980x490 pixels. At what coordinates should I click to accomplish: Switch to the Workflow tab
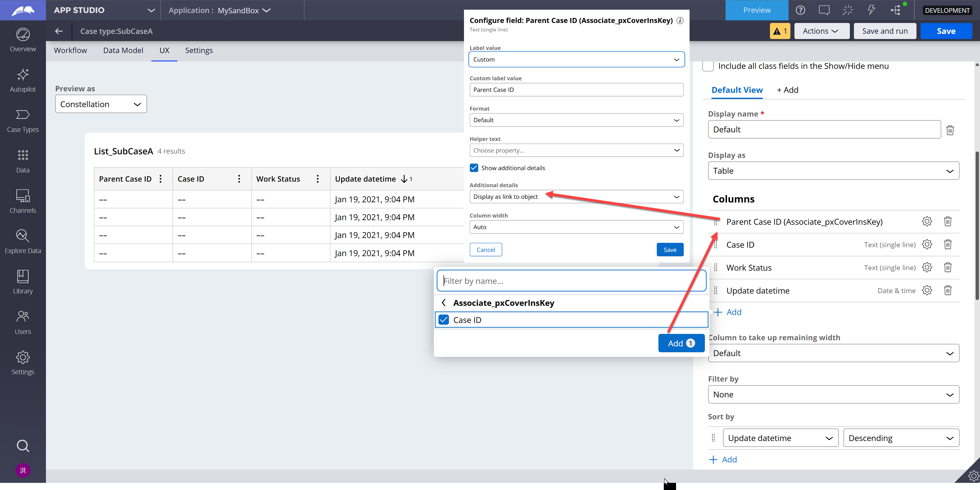pyautogui.click(x=70, y=51)
